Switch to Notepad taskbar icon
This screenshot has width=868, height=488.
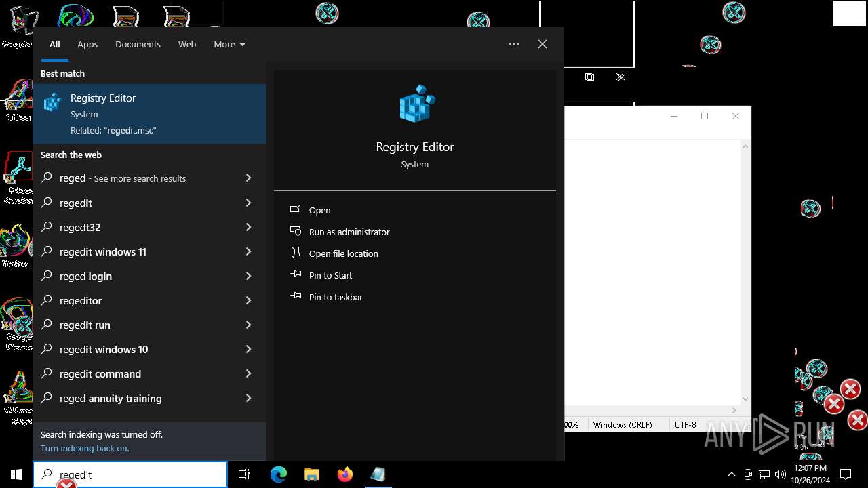click(378, 474)
